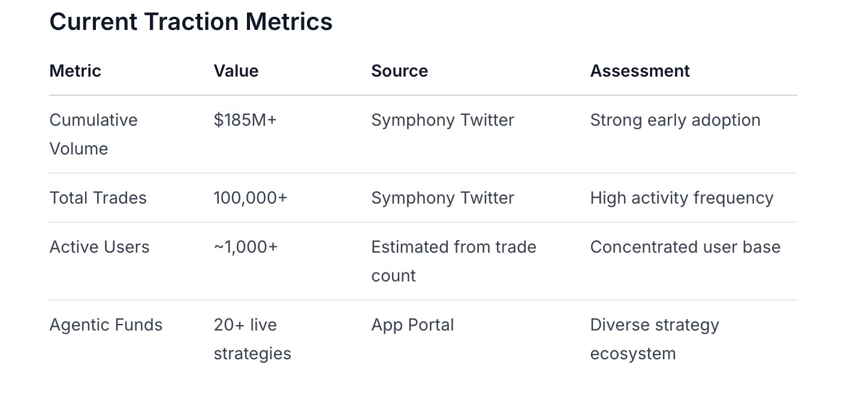Click Symphony Twitter in Total Trades row
Screen dimensions: 868x394
(x=442, y=198)
